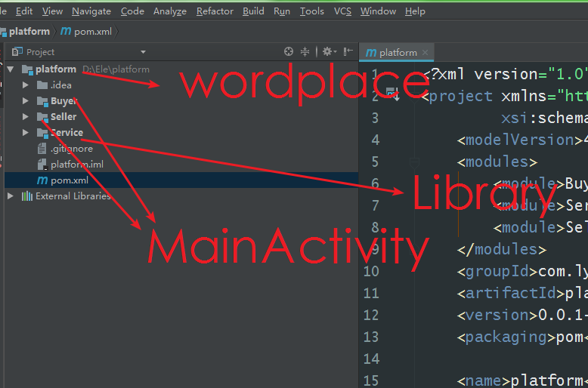588x388 pixels.
Task: Select External Libraries node
Action: pos(73,196)
